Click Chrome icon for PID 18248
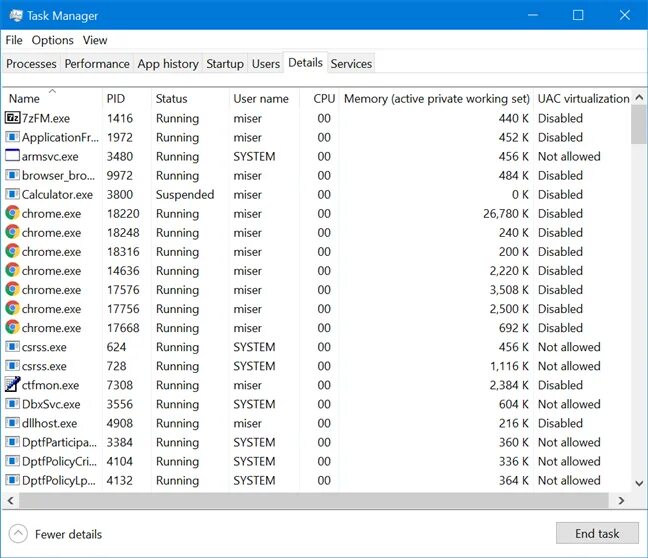 click(12, 232)
